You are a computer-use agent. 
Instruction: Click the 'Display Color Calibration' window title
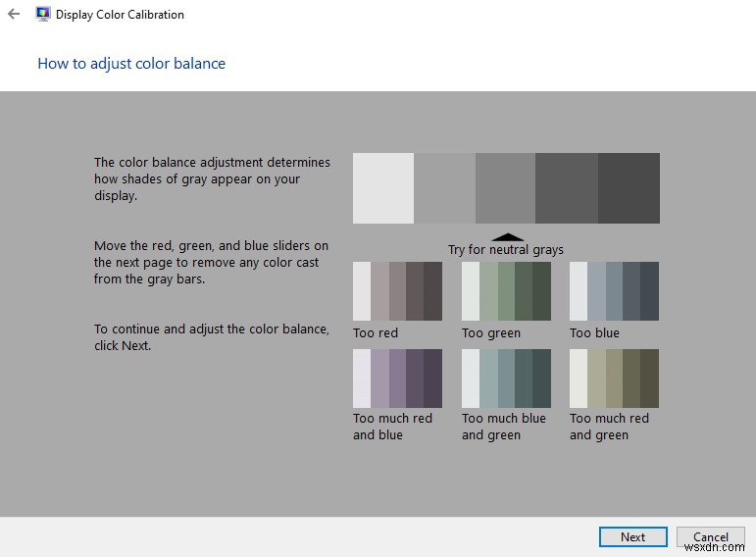tap(120, 15)
